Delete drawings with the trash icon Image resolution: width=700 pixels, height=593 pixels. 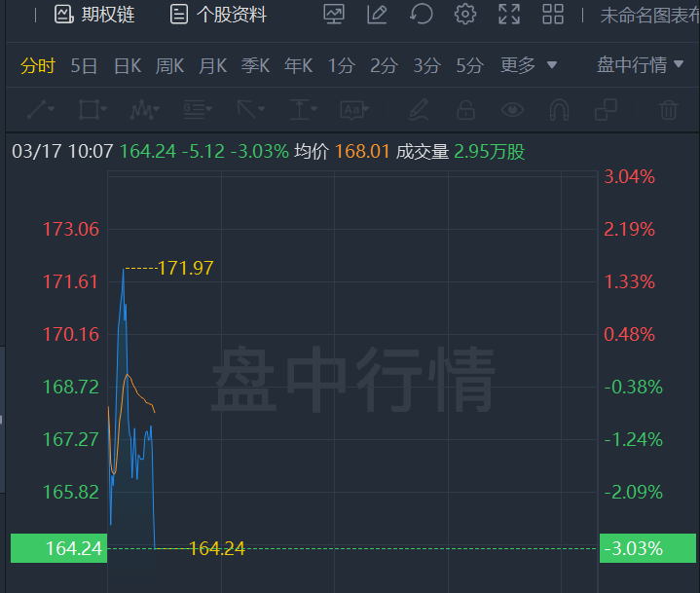[668, 110]
